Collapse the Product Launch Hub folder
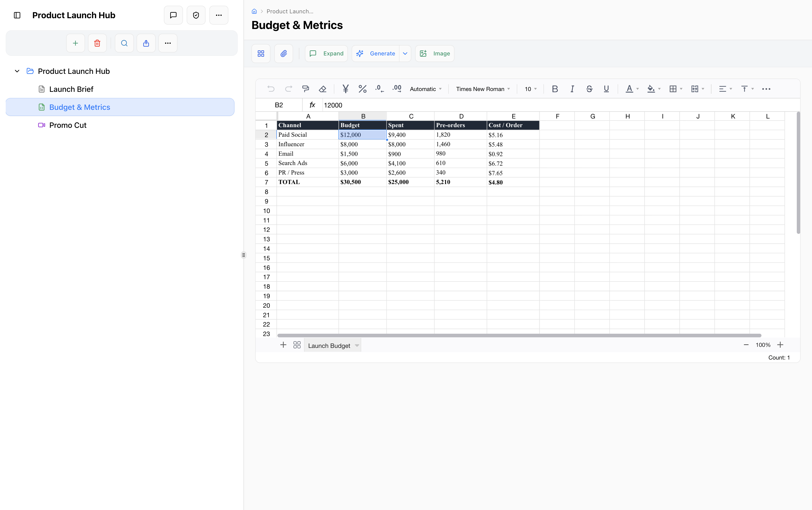Screen dimensions: 812x510 coord(17,71)
